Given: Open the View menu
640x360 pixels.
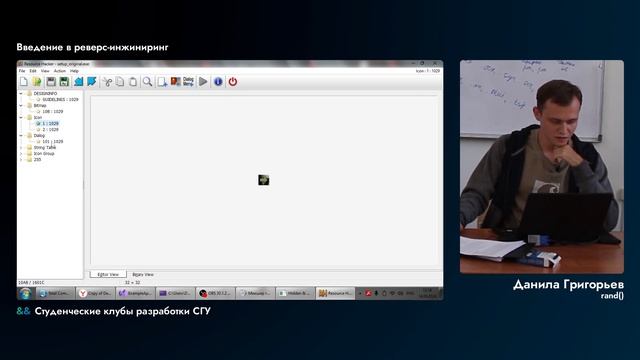Looking at the screenshot, I should pyautogui.click(x=45, y=71).
